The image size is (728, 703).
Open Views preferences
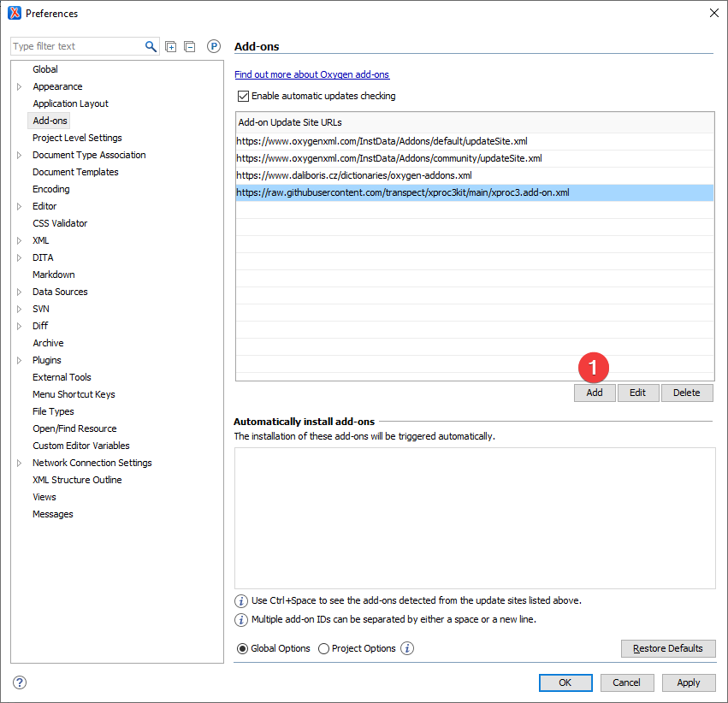pyautogui.click(x=44, y=497)
